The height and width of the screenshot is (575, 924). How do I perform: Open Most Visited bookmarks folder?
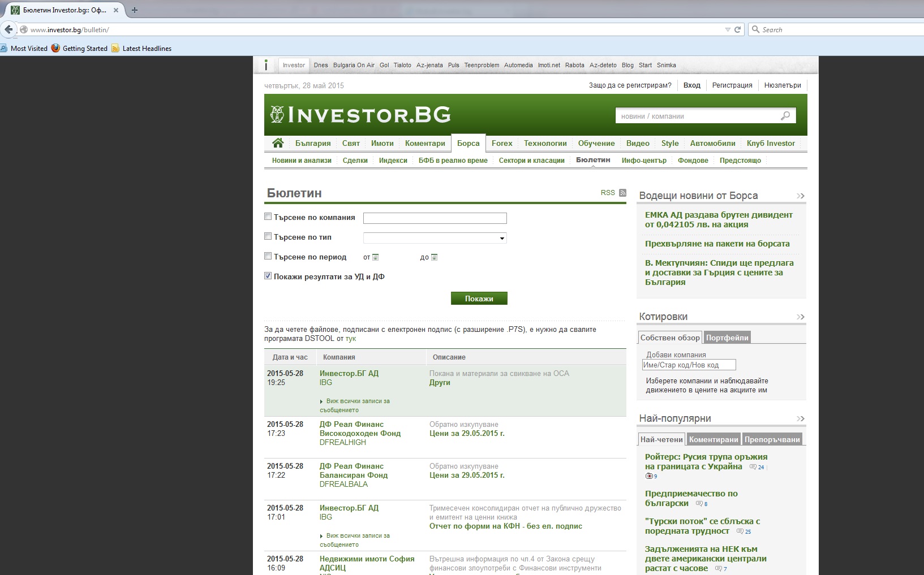coord(24,48)
